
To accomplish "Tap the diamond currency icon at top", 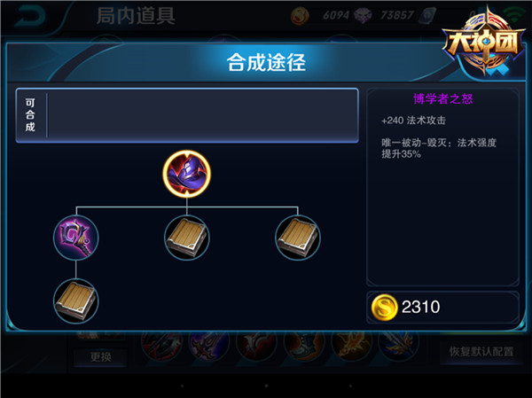I will click(363, 16).
